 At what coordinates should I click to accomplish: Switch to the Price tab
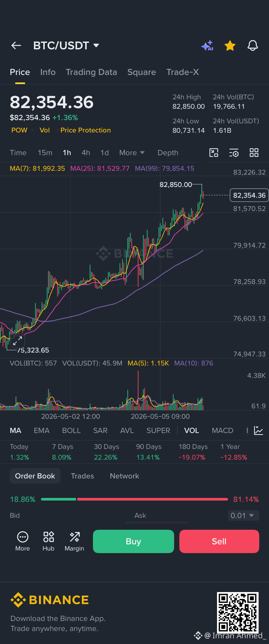pyautogui.click(x=20, y=72)
